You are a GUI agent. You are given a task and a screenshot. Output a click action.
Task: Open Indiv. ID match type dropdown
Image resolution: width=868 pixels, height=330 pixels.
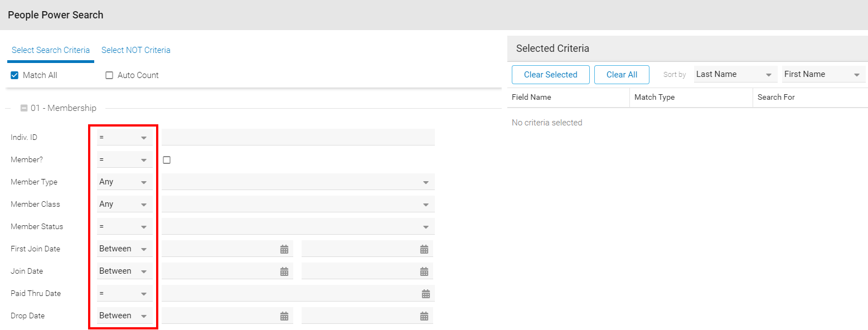coord(125,137)
